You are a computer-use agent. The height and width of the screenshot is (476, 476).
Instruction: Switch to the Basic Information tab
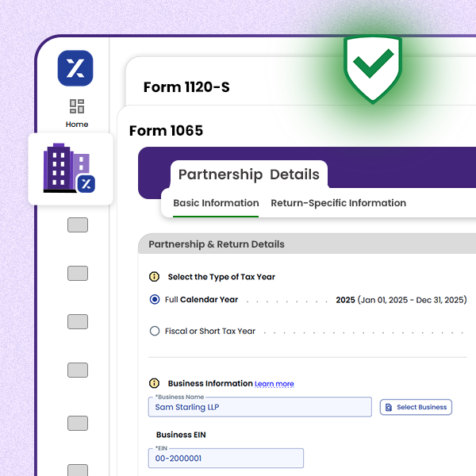(216, 203)
